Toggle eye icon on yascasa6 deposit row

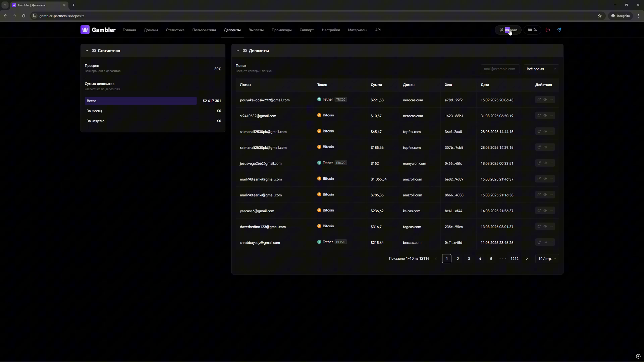(545, 210)
